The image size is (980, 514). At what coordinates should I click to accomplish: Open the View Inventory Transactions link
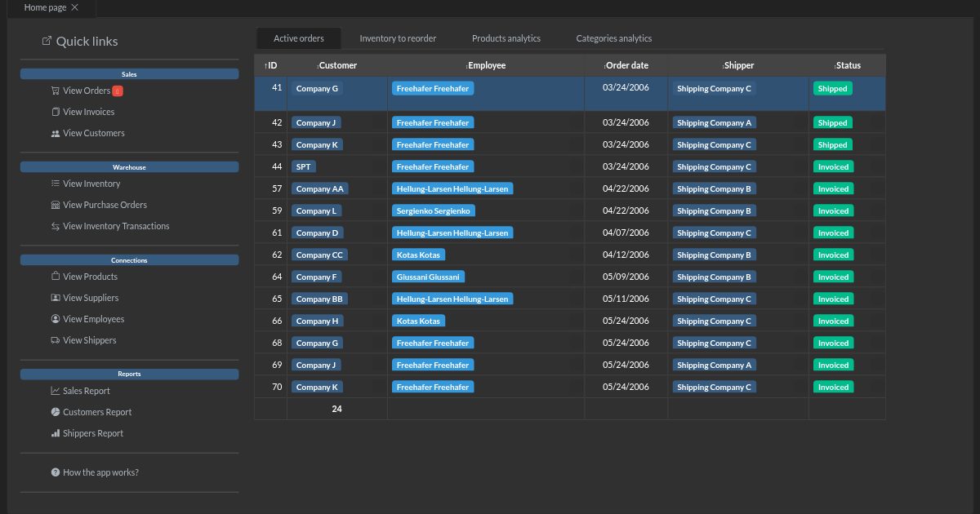click(x=116, y=226)
